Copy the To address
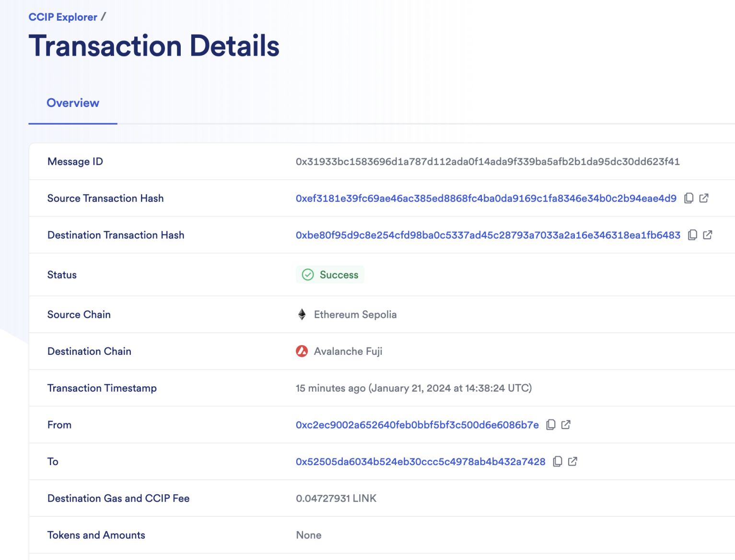 tap(558, 462)
